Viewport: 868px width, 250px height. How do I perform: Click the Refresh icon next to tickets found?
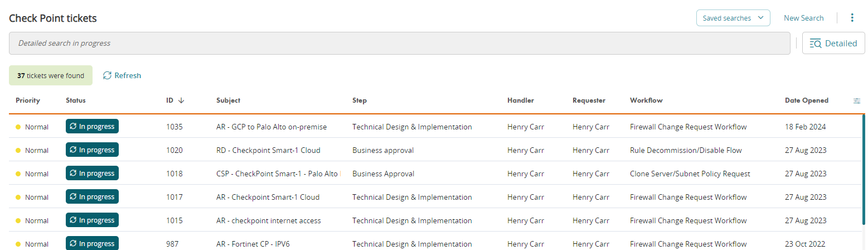[x=108, y=75]
